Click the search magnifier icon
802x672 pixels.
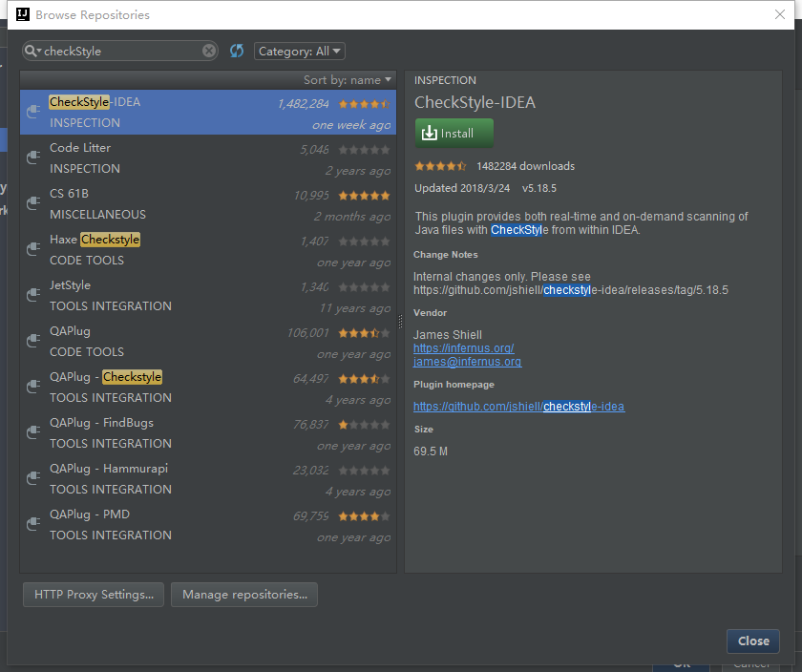31,51
